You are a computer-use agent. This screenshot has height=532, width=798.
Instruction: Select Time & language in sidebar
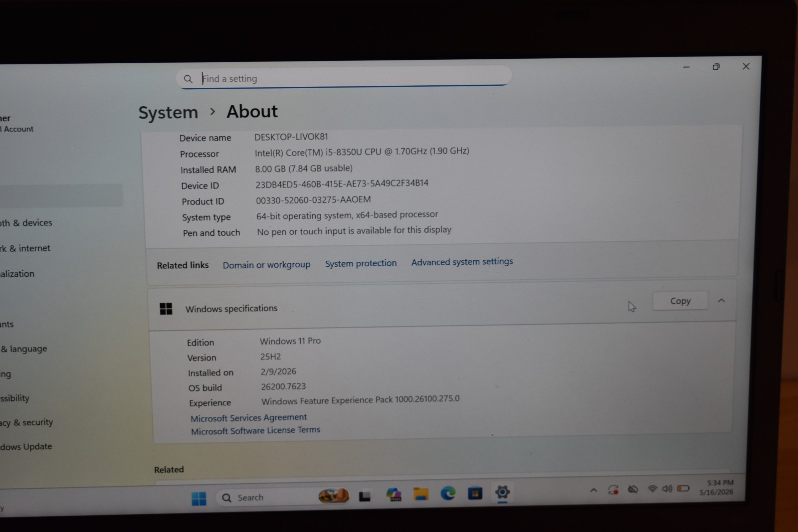click(23, 349)
